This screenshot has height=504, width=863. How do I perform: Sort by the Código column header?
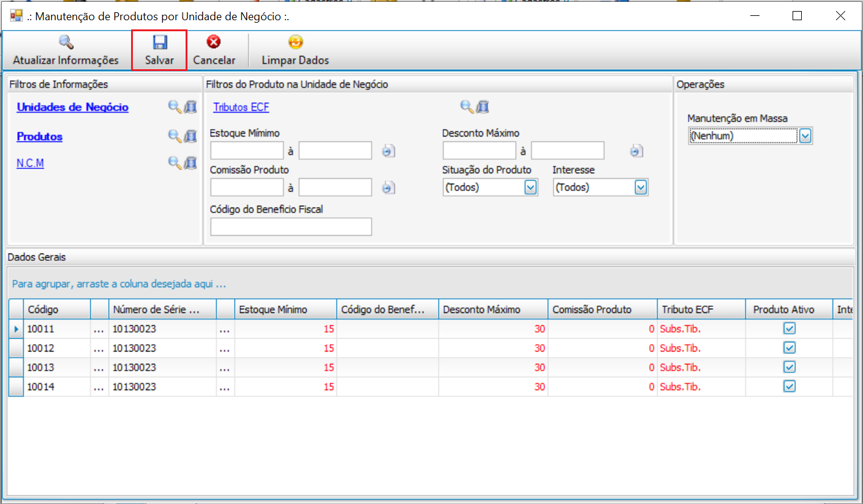[57, 309]
